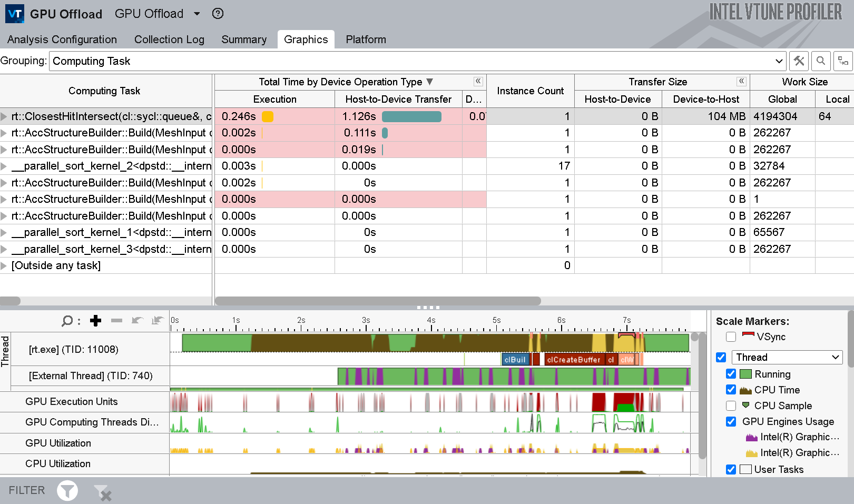Image resolution: width=854 pixels, height=504 pixels.
Task: Expand the rt::ClosestHitIntersect task row
Action: (4, 116)
